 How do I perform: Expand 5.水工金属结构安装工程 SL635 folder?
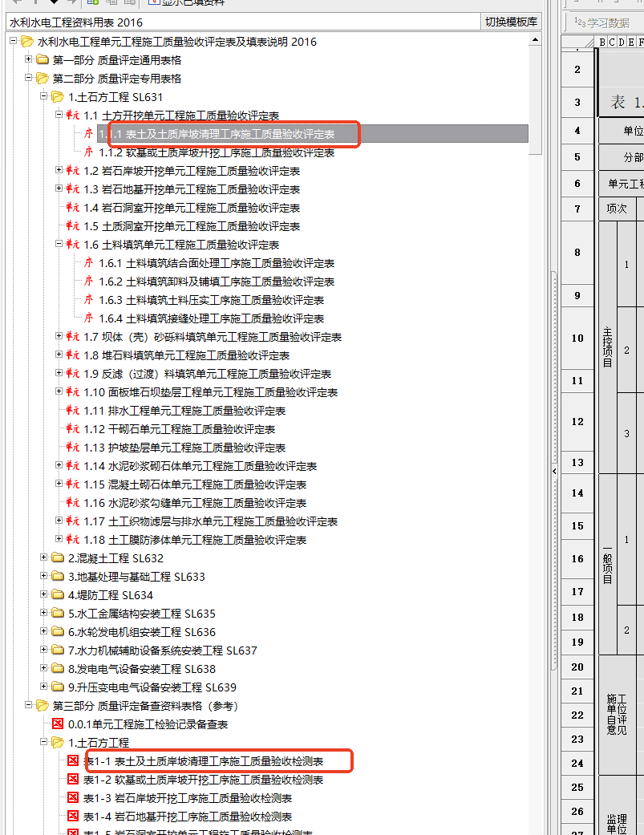point(43,612)
